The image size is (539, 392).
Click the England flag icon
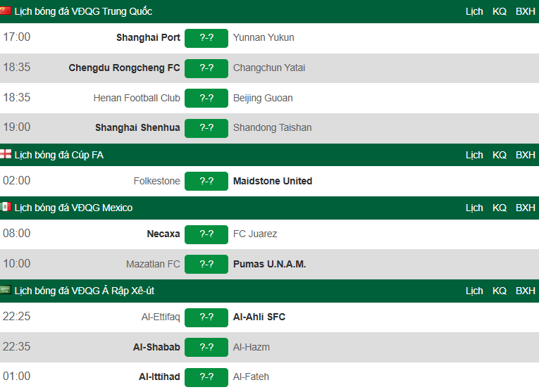pos(6,154)
